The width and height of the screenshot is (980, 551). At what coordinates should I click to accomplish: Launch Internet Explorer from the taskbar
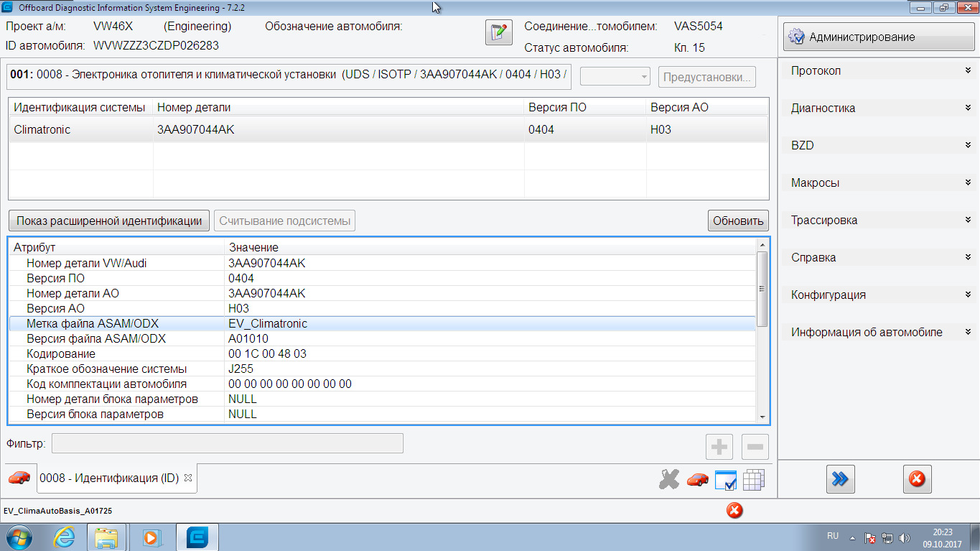64,537
